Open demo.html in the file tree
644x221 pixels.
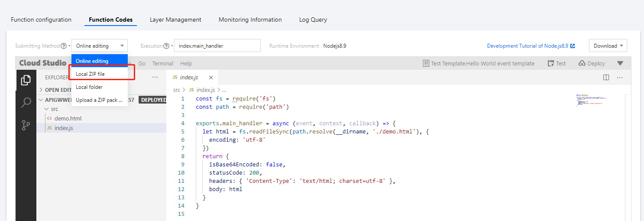[68, 118]
